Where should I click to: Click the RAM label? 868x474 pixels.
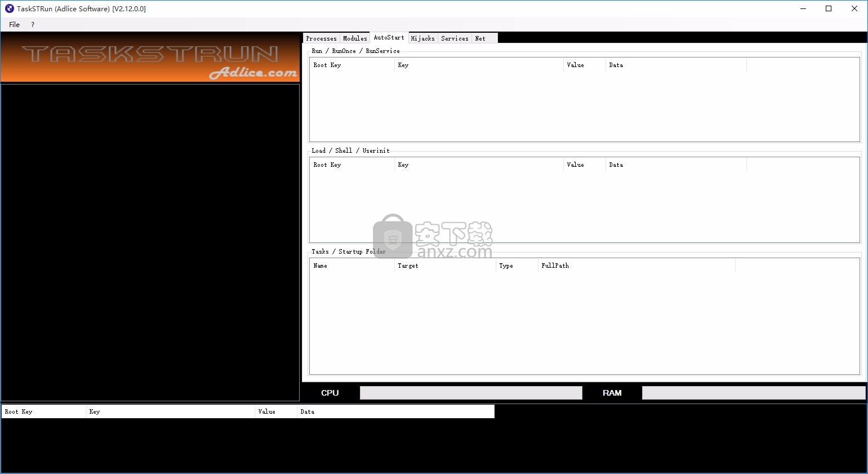pyautogui.click(x=612, y=393)
